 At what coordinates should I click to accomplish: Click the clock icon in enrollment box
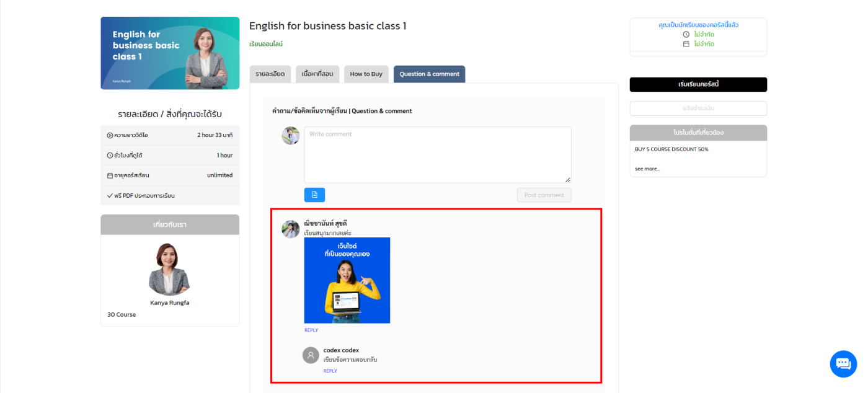[686, 35]
